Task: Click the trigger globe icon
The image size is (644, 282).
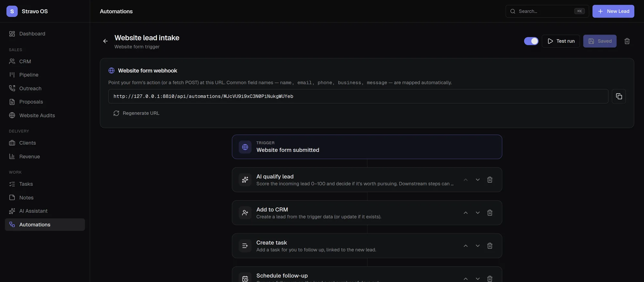Action: pos(245,147)
